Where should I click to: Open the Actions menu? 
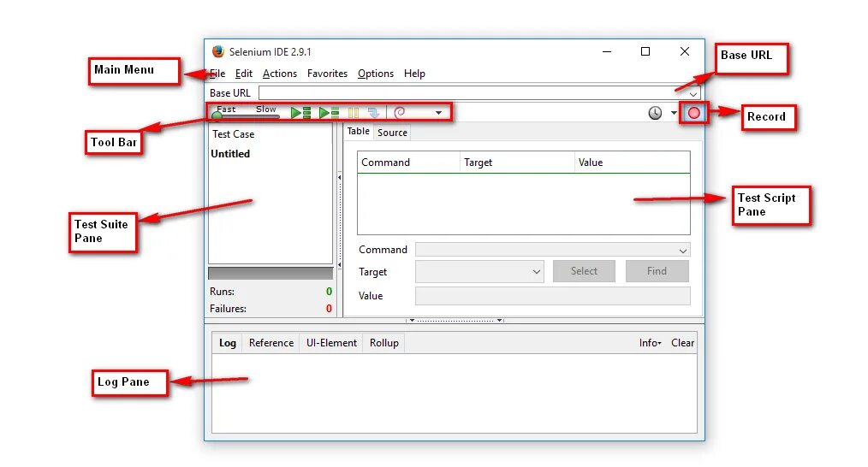(x=280, y=74)
